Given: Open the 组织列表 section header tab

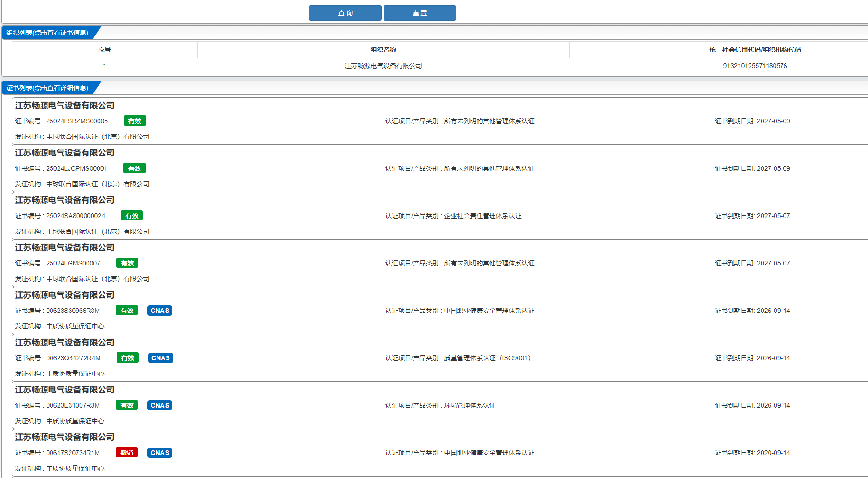Looking at the screenshot, I should coord(47,33).
